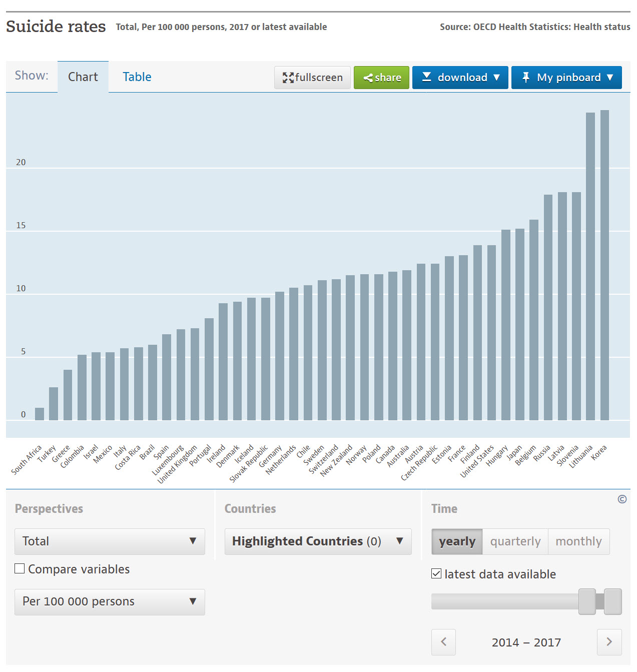Click the copyright symbol icon
This screenshot has width=637, height=672.
pos(622,499)
